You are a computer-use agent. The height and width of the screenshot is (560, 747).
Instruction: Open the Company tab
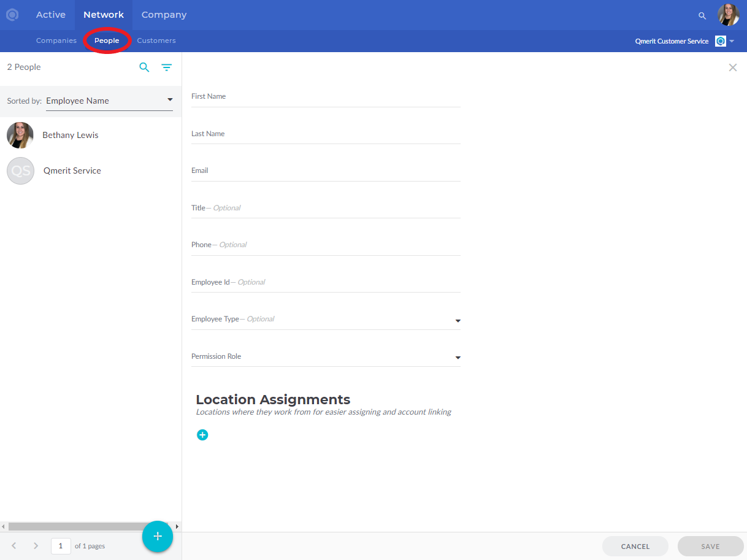(x=164, y=15)
